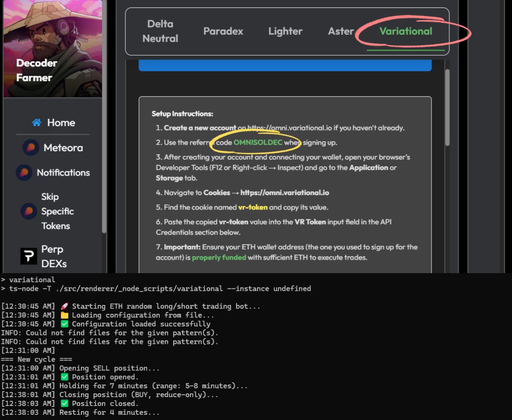Switch to the Aster tab
The height and width of the screenshot is (420, 512).
(x=341, y=31)
